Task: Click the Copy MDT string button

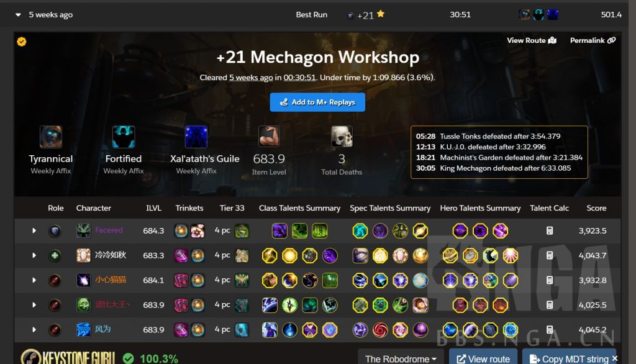Action: point(569,359)
